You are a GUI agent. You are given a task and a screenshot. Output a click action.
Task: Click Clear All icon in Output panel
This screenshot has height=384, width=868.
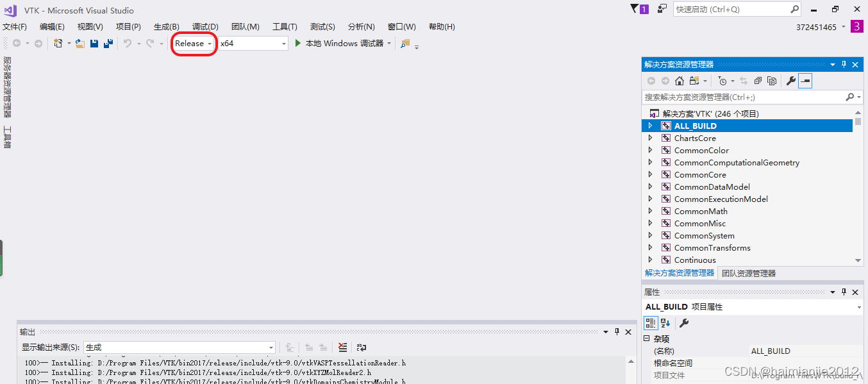(343, 347)
